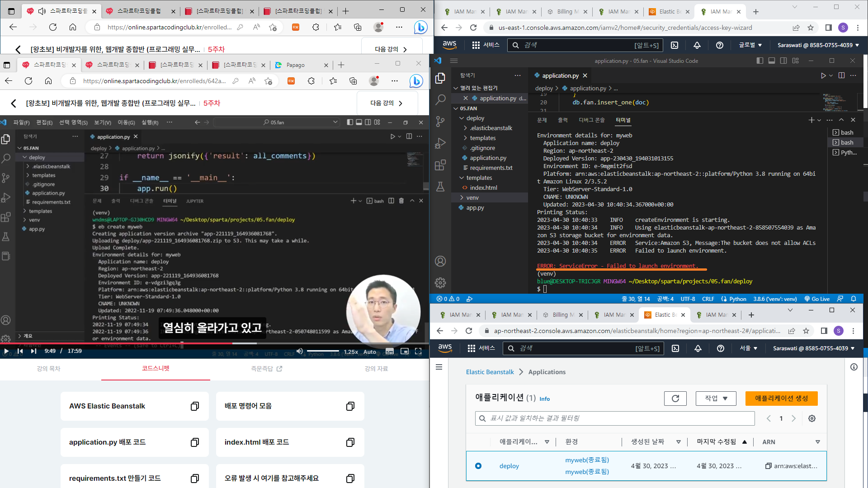Toggle subtitles on lecture video
Image resolution: width=868 pixels, height=488 pixels.
tap(390, 351)
